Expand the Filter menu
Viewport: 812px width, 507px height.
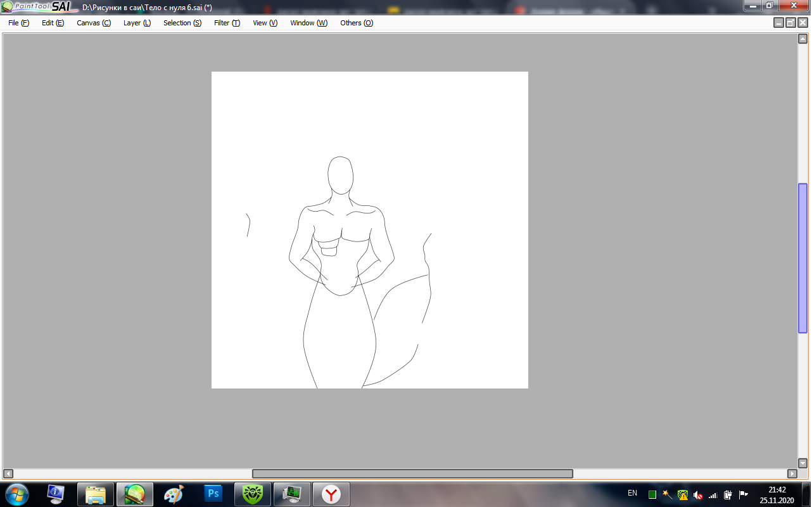(227, 23)
